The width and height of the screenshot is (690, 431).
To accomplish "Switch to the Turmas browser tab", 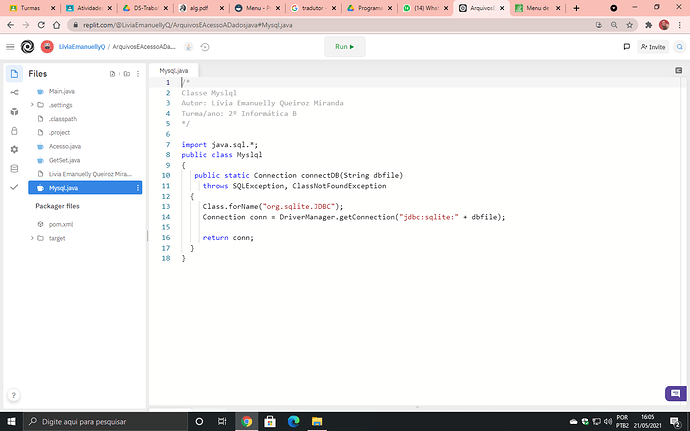I will (30, 8).
